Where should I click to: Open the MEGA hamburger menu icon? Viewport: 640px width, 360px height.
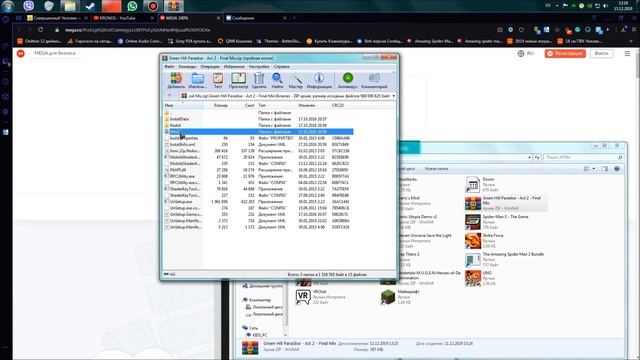point(627,53)
